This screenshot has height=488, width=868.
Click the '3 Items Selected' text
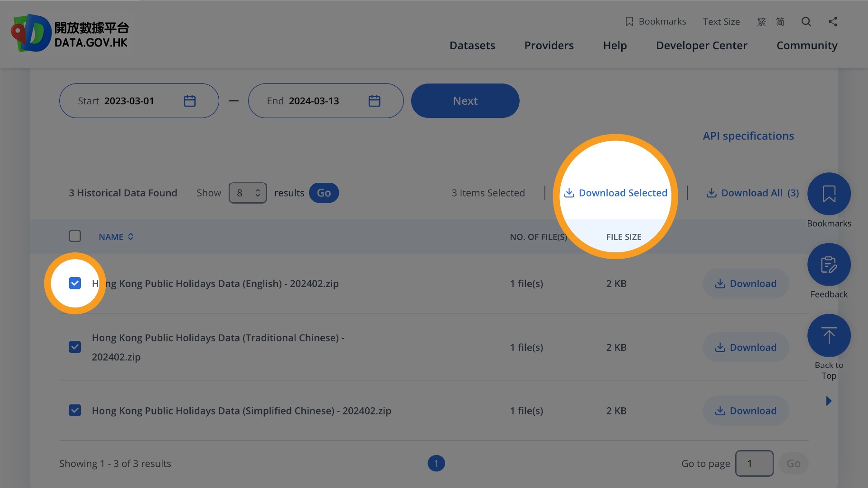[x=488, y=193]
